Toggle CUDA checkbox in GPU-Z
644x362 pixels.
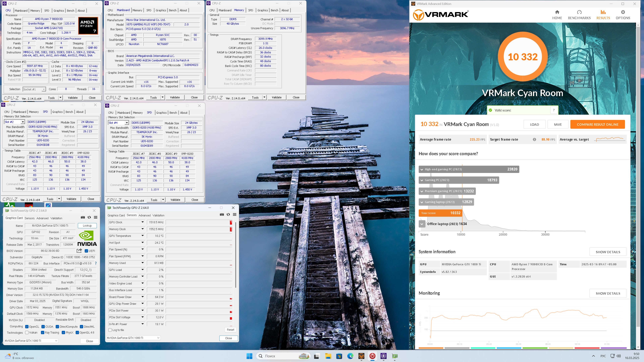click(x=43, y=326)
